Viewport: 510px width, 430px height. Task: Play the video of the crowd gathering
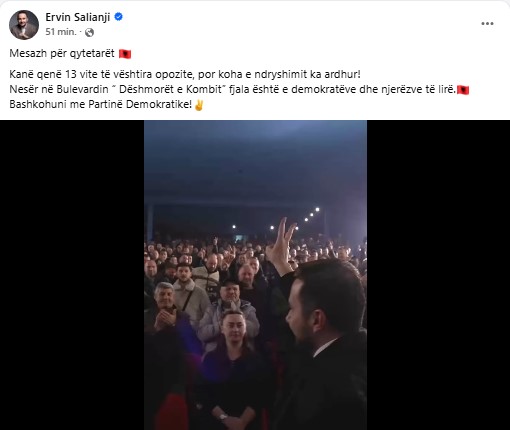coord(255,275)
